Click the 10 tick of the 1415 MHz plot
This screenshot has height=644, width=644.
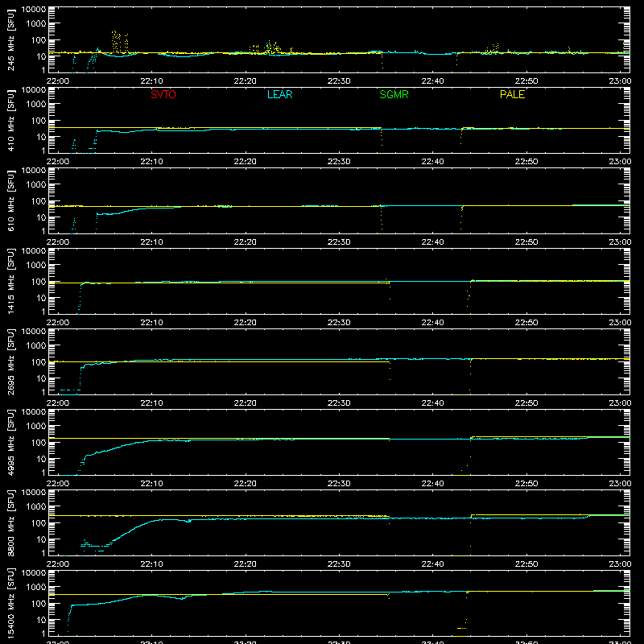click(x=41, y=298)
